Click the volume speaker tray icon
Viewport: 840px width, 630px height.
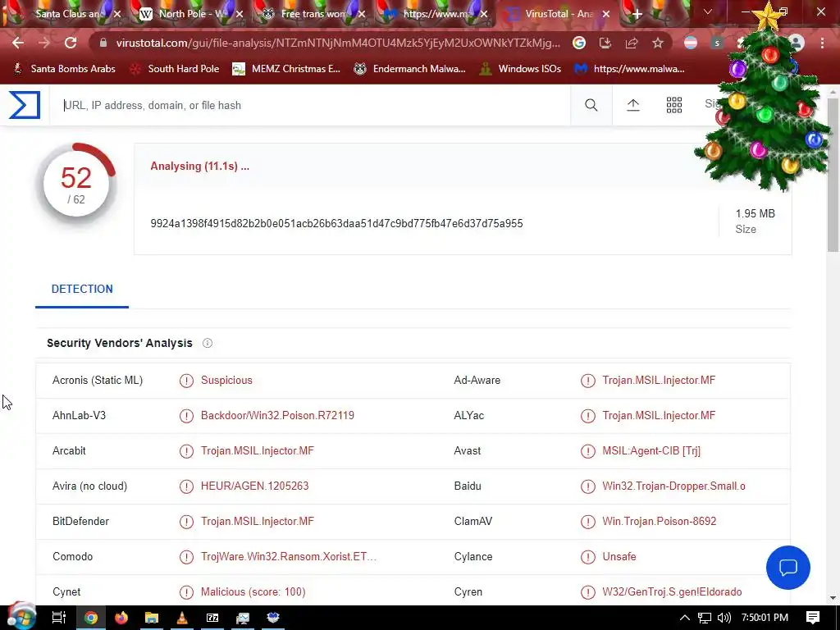pyautogui.click(x=724, y=618)
